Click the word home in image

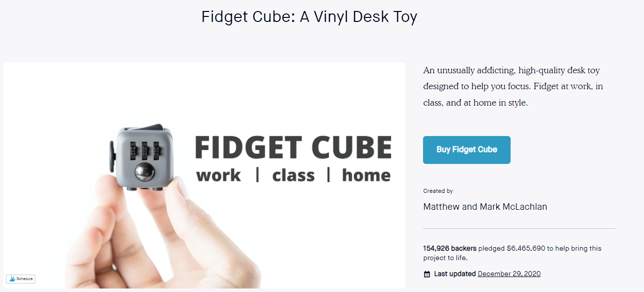[x=366, y=175]
